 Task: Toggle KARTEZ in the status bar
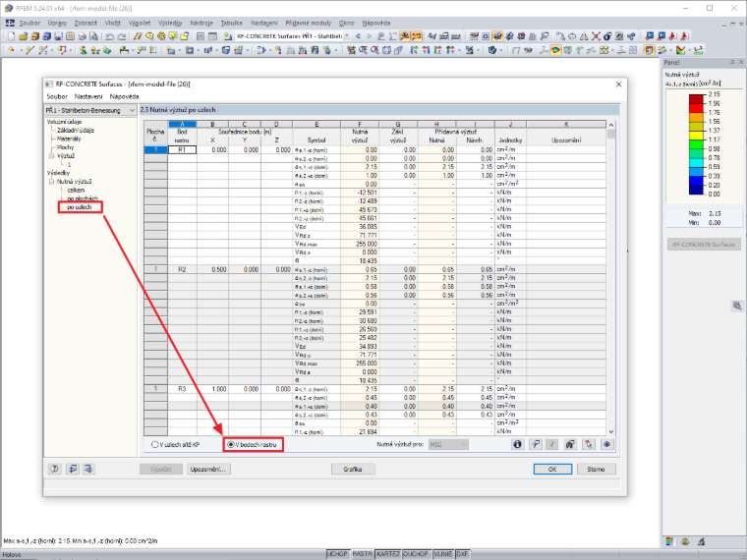click(x=388, y=554)
